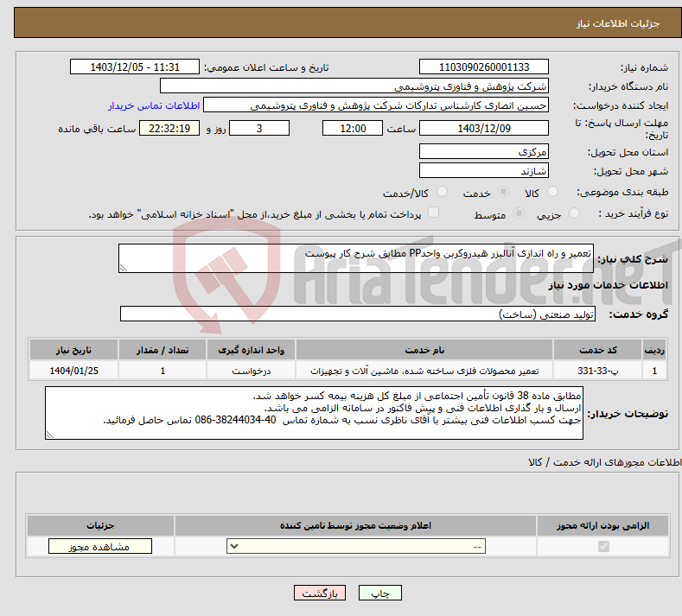Click the announcement date field 1403/12/05 - 11:31

(x=134, y=67)
